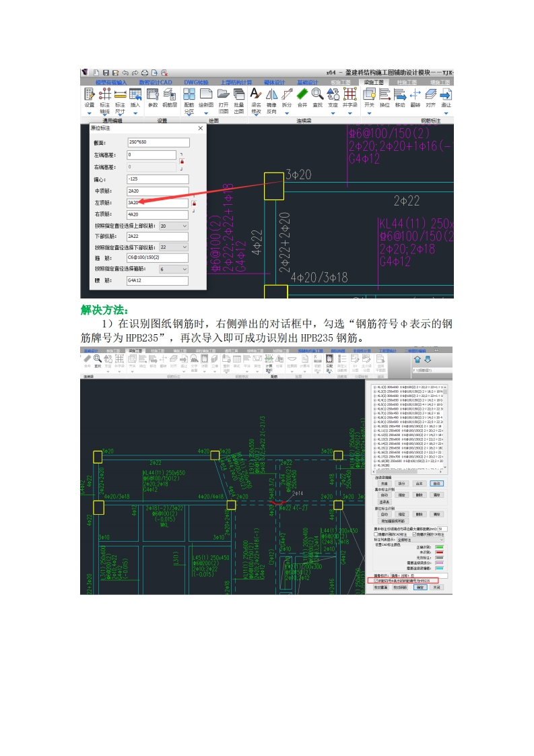
Task: Switch to the 砌体设计 tab
Action: click(x=275, y=82)
